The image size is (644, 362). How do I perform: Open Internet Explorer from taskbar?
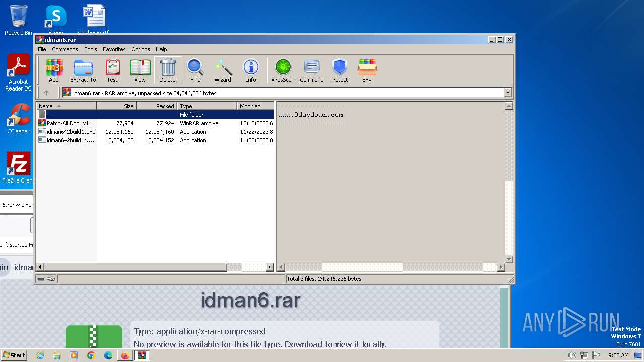click(x=40, y=355)
